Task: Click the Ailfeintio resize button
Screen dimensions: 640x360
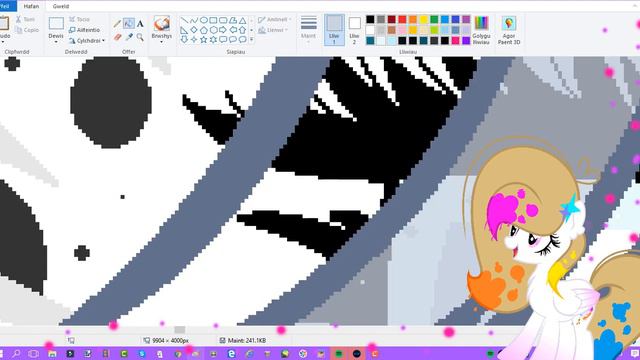Action: 84,30
